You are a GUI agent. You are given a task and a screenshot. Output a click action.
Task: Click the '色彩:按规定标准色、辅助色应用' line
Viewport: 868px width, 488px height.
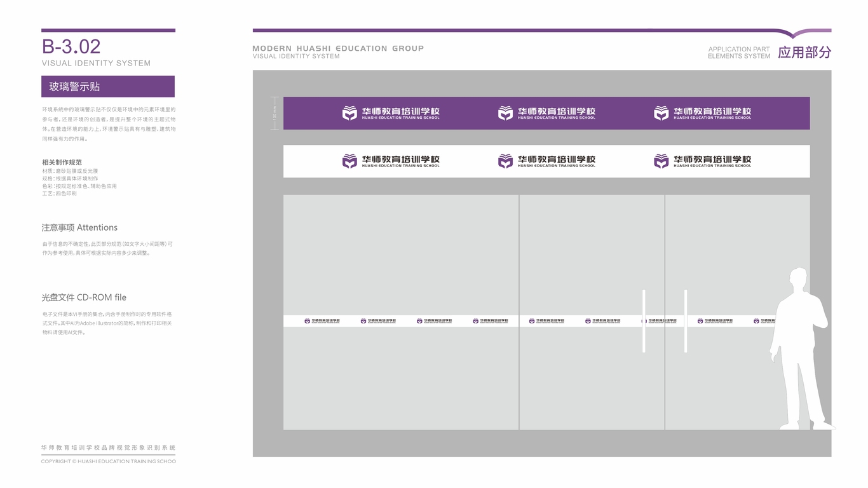79,186
